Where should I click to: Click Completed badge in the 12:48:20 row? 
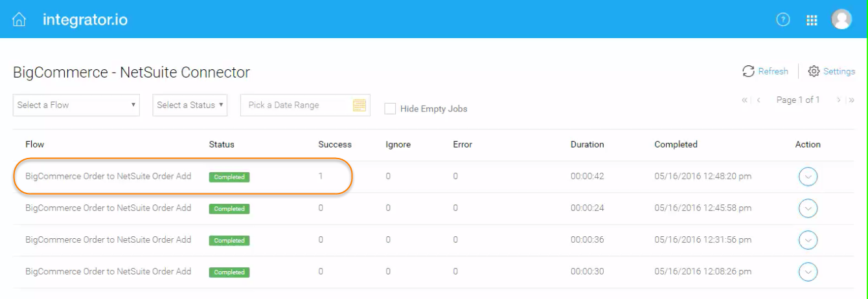pos(229,177)
